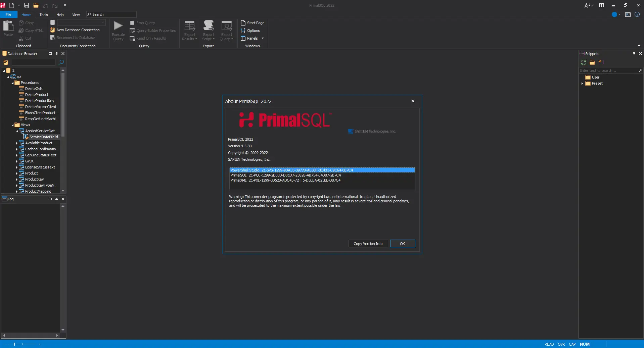Click the Copy Version Info button
The height and width of the screenshot is (348, 644).
[368, 244]
